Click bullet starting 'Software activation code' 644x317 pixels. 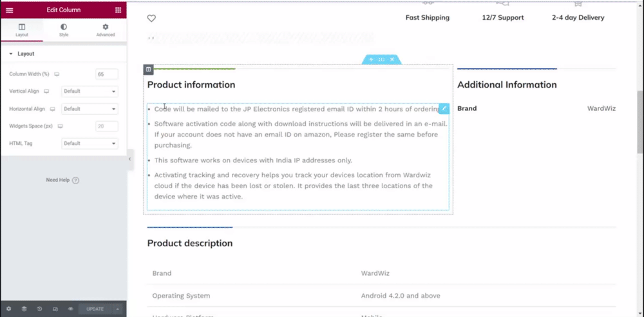[x=301, y=135]
